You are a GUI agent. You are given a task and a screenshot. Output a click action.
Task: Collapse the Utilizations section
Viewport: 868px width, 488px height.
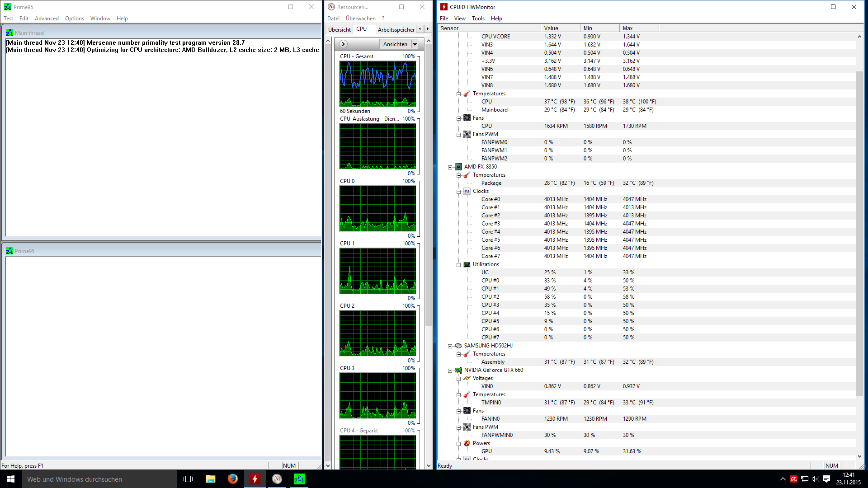point(458,265)
